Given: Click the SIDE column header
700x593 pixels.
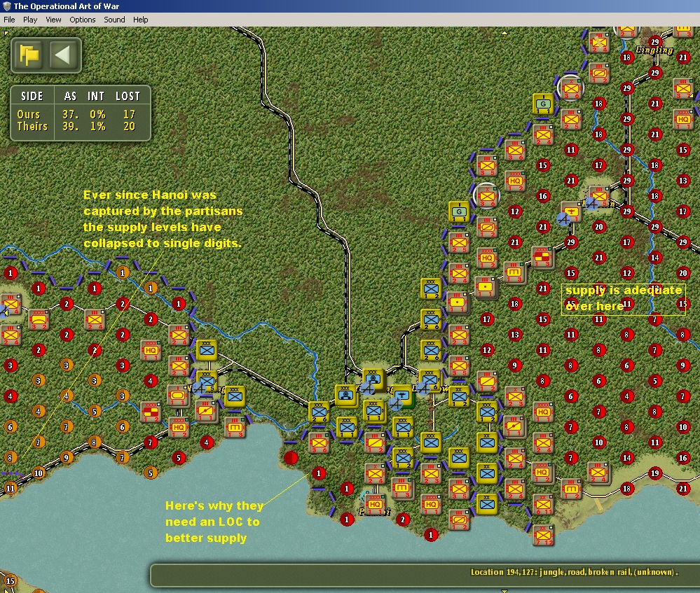Looking at the screenshot, I should coord(32,96).
